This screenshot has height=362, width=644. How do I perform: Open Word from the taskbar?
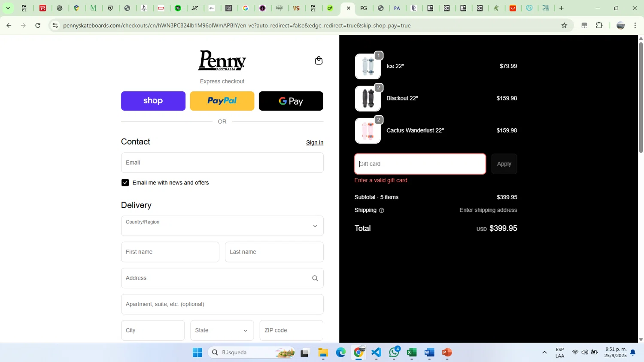[x=429, y=353]
